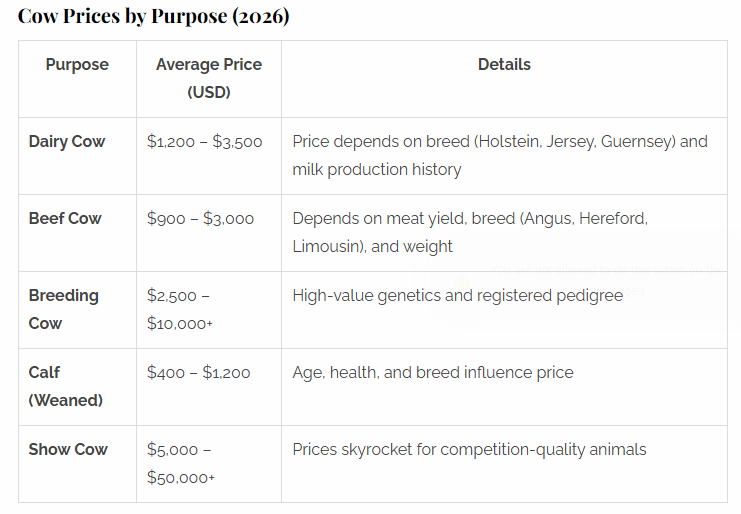Click the Calf price '$400 – $1,200'

click(199, 373)
